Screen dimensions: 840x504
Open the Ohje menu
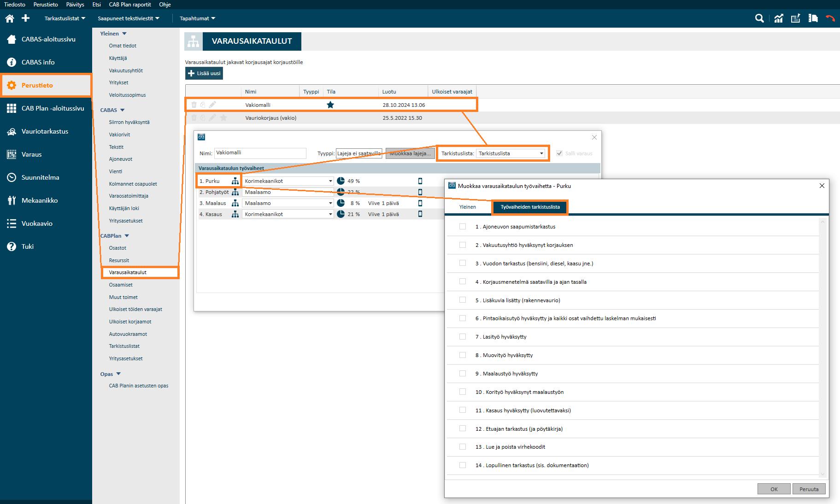coord(165,5)
